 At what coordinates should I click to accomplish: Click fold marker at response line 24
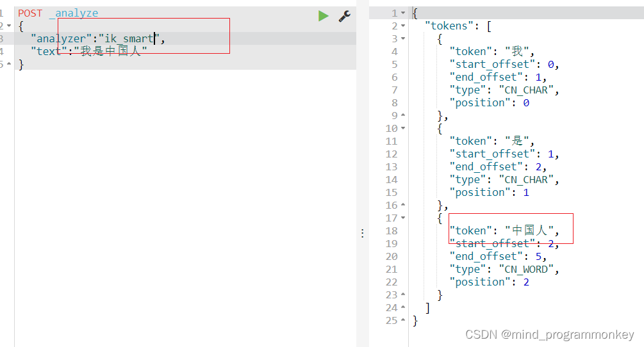[403, 307]
